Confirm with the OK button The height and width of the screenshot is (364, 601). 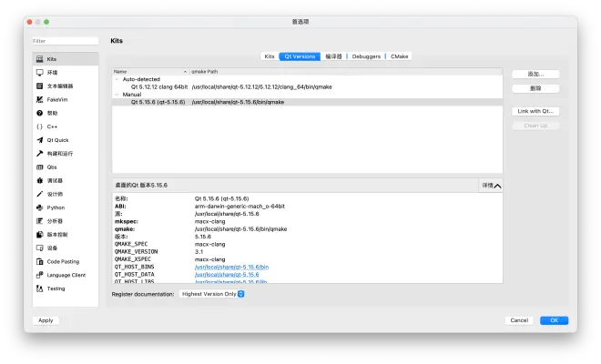pyautogui.click(x=554, y=320)
